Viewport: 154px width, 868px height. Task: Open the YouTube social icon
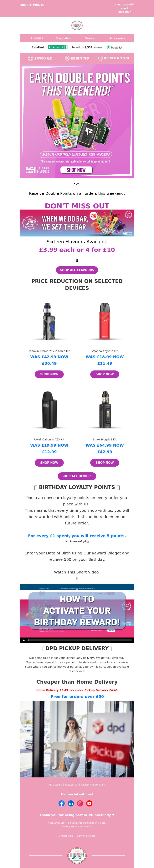pos(89,803)
